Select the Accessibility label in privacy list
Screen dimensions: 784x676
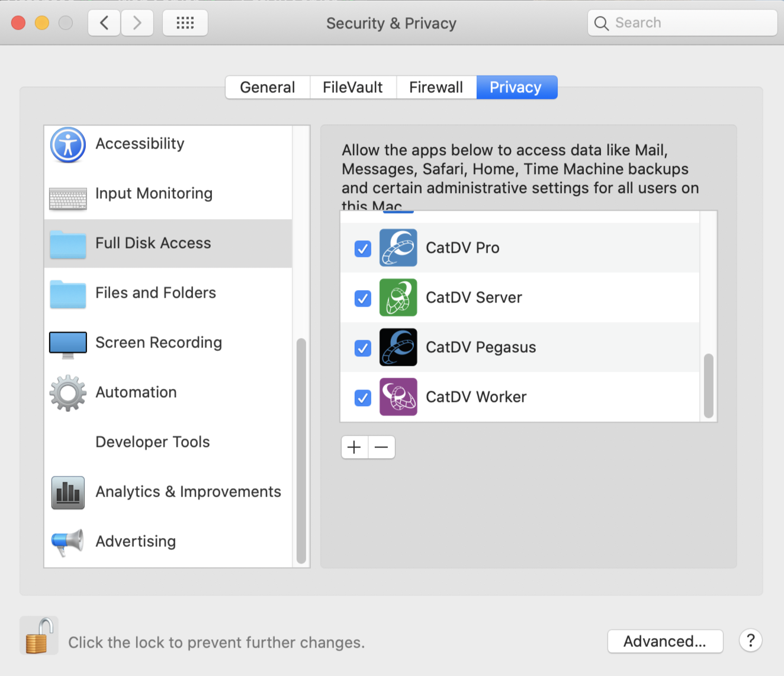(x=140, y=144)
